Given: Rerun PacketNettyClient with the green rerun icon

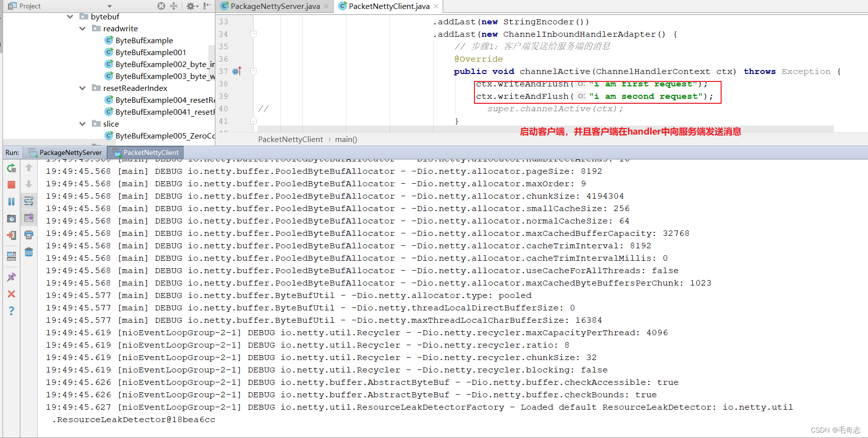Looking at the screenshot, I should coord(11,168).
